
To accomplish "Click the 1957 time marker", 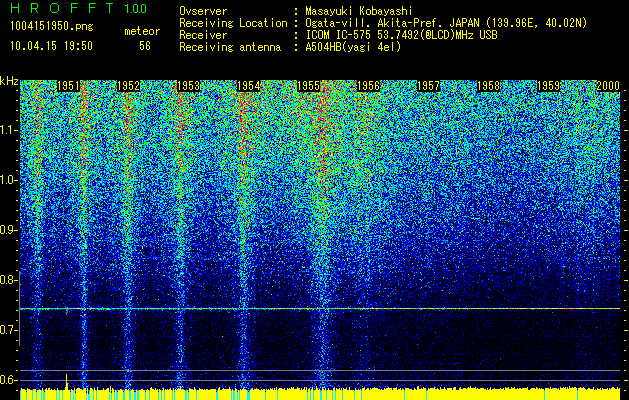I will point(428,86).
